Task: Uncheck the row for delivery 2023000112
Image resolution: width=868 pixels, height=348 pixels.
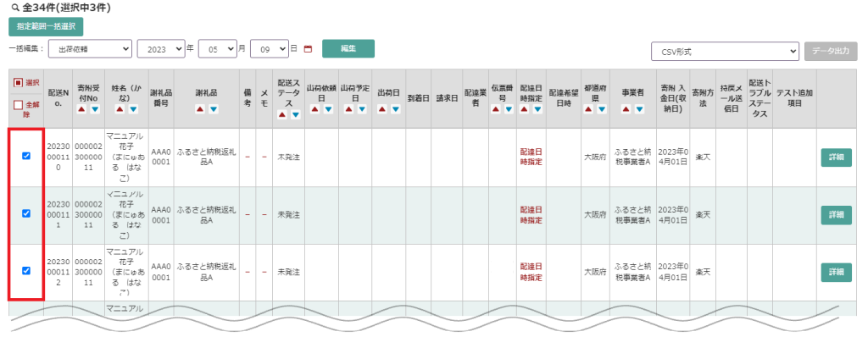Action: click(26, 271)
